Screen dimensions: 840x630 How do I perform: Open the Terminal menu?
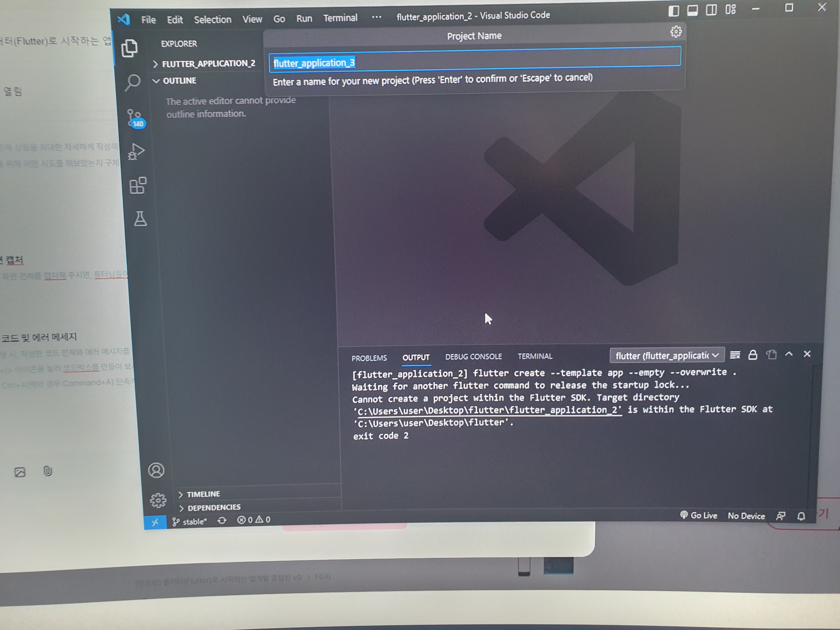pos(340,18)
